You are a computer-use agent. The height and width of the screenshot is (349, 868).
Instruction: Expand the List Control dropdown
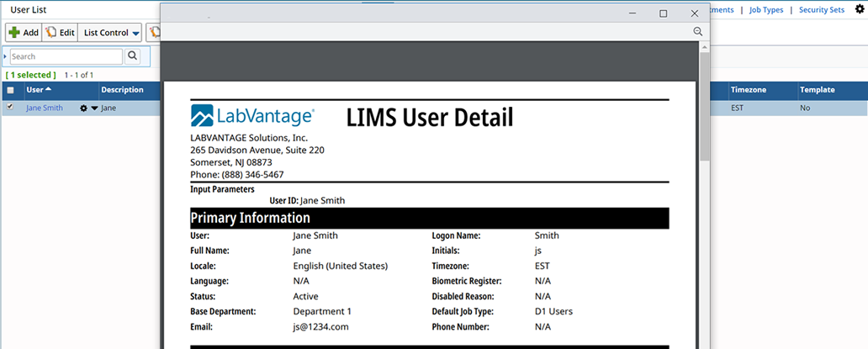point(109,33)
